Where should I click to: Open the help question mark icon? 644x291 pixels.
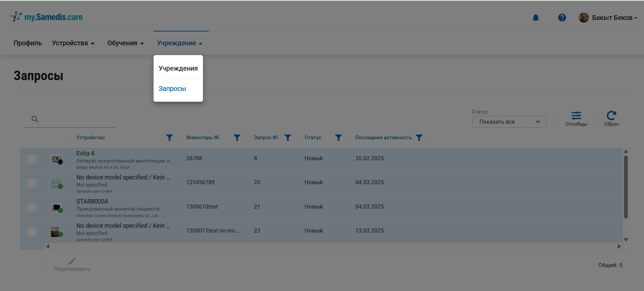(562, 18)
